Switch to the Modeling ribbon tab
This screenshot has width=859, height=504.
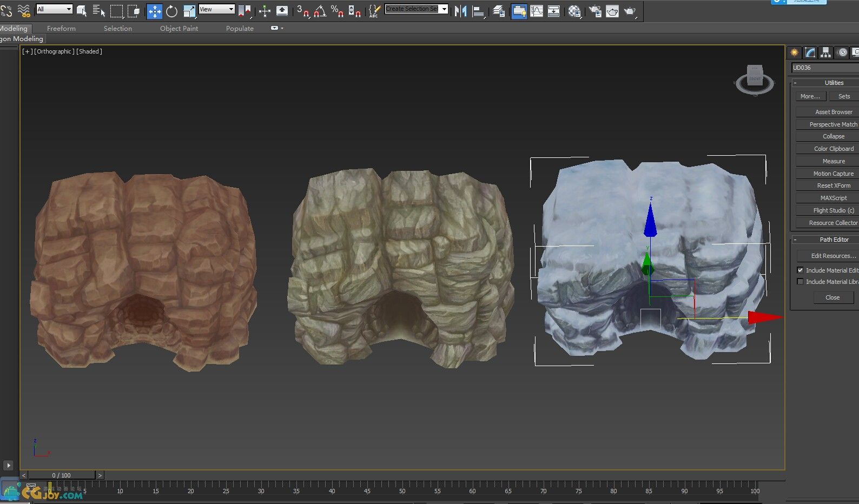pos(15,28)
